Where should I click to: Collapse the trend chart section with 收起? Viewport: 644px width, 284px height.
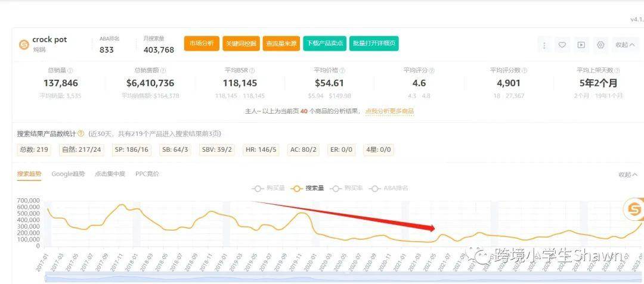(x=628, y=174)
